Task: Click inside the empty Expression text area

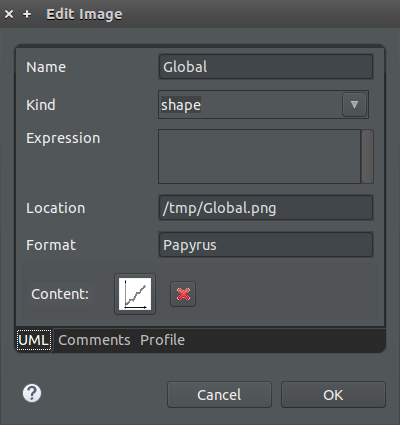Action: (259, 156)
